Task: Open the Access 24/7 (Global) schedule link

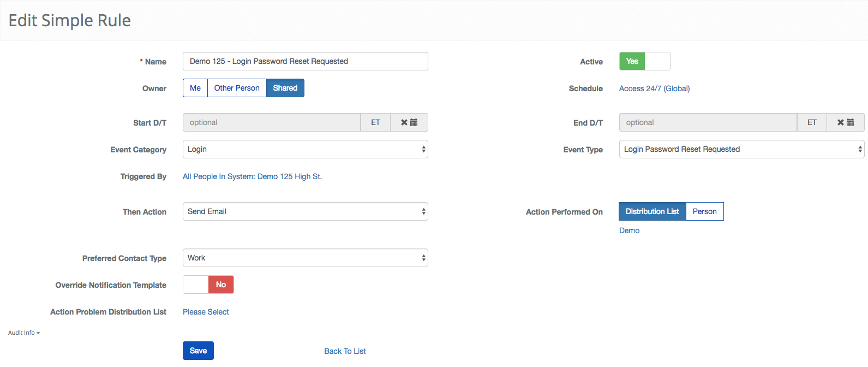Action: (x=654, y=88)
